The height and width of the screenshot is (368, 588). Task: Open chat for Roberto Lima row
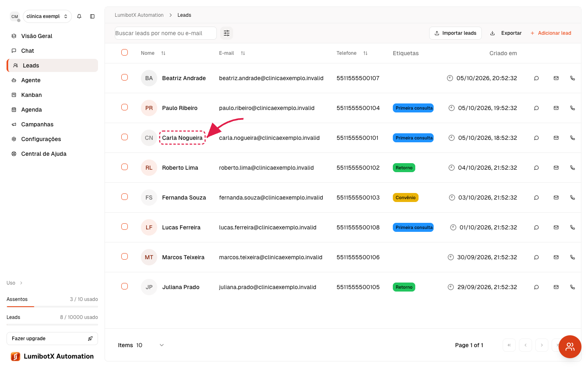pyautogui.click(x=537, y=168)
